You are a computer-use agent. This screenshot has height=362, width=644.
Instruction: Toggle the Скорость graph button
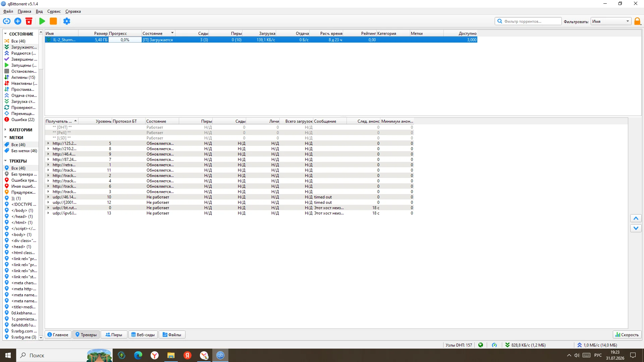tap(627, 335)
